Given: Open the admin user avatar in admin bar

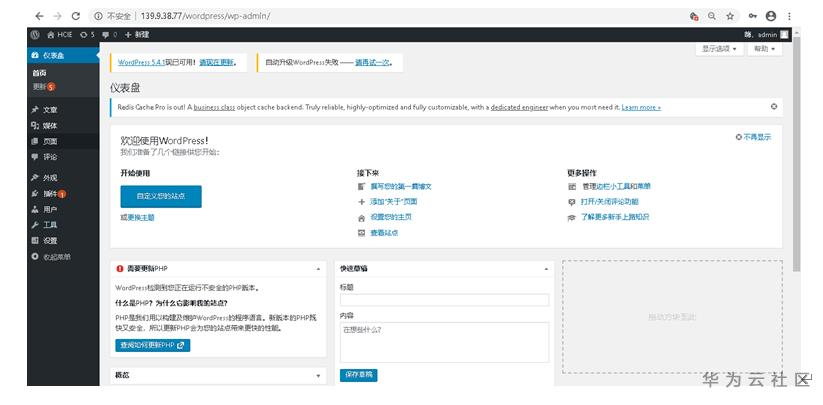Looking at the screenshot, I should click(x=784, y=35).
